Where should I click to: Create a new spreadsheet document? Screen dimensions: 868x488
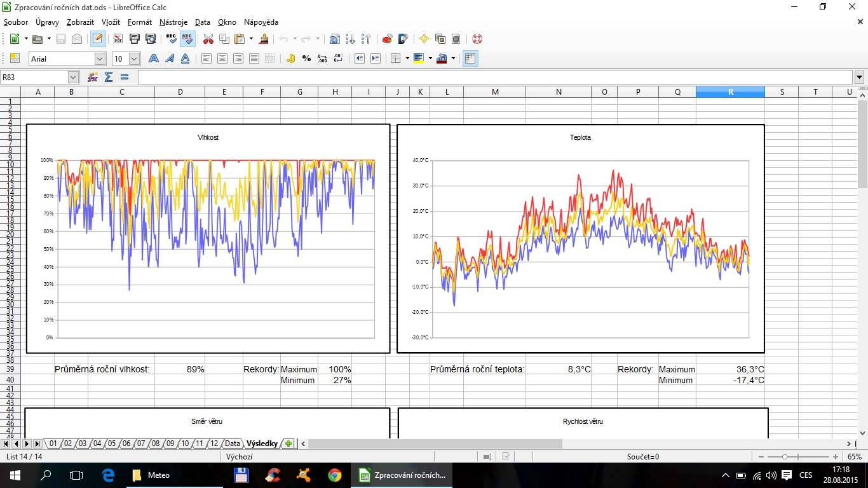coord(14,39)
